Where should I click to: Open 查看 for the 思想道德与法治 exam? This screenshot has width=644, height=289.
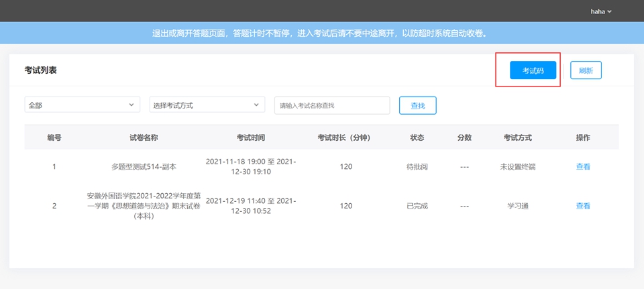[582, 206]
